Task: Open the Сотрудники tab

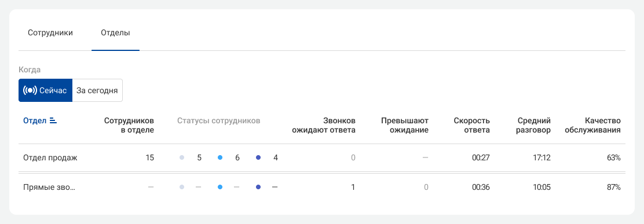Action: tap(50, 33)
